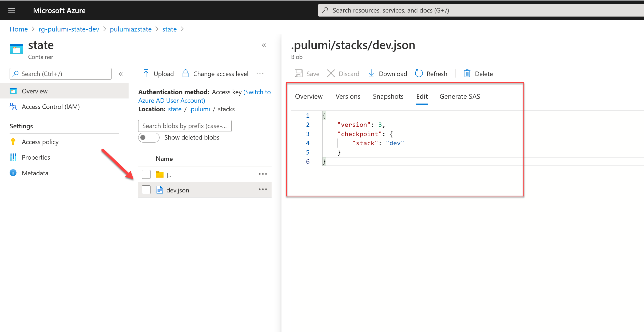Click the Download arrow icon
Screen dimensions: 644x332
[371, 73]
